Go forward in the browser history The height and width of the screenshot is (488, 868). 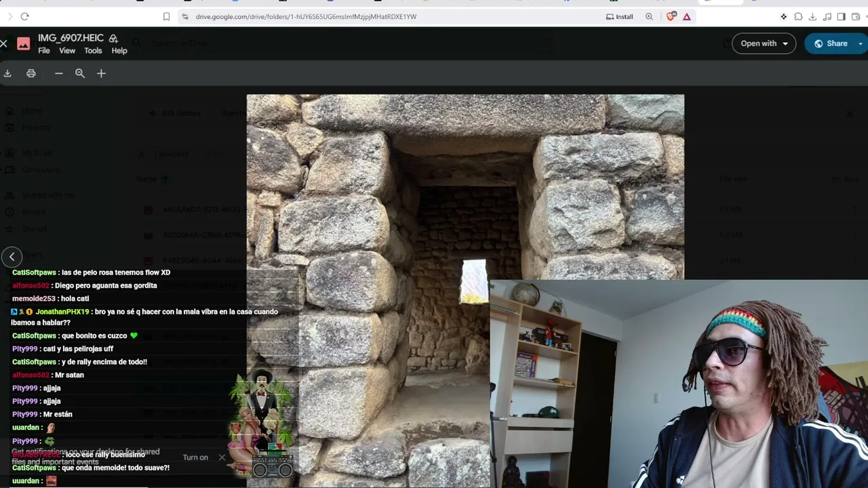(x=9, y=16)
